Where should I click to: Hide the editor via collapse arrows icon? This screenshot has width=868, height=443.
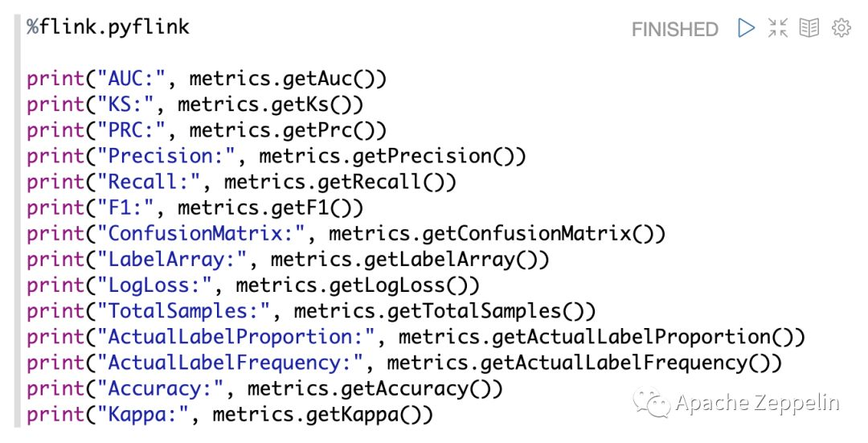tap(778, 27)
